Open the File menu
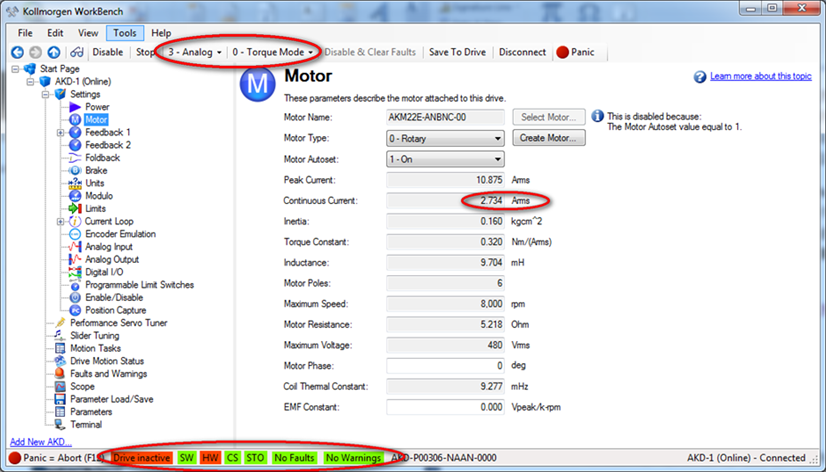This screenshot has height=472, width=826. pos(25,33)
